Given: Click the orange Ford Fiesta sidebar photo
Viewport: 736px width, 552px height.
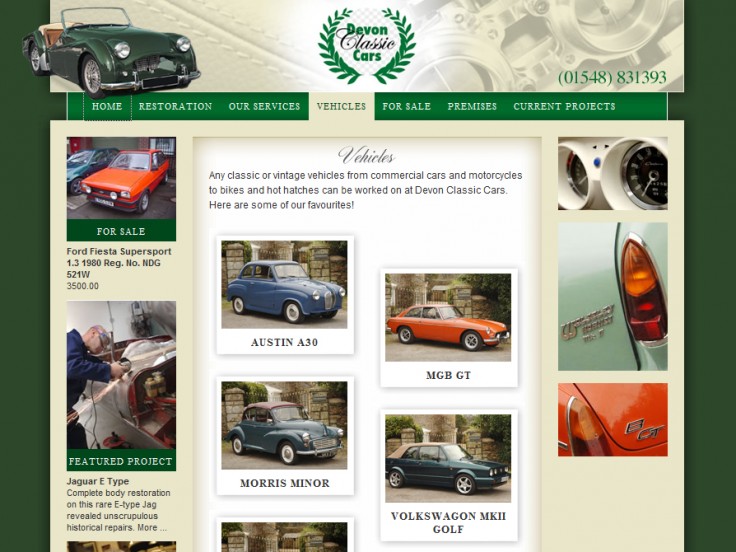Looking at the screenshot, I should [121, 178].
